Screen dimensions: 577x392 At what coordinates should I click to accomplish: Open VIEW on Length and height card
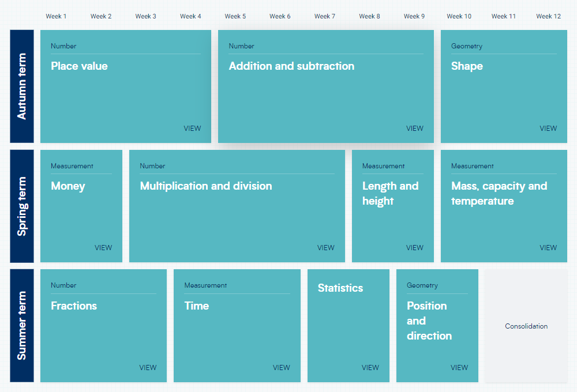(414, 248)
